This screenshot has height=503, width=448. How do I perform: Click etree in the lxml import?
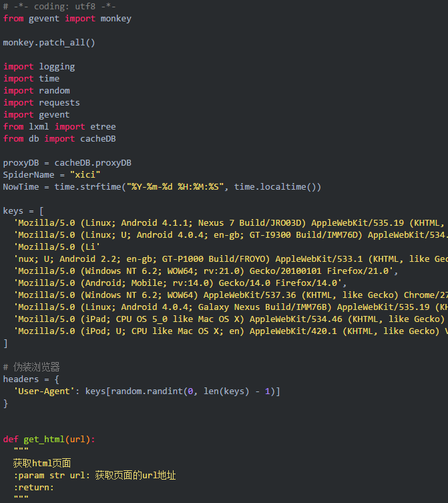103,127
